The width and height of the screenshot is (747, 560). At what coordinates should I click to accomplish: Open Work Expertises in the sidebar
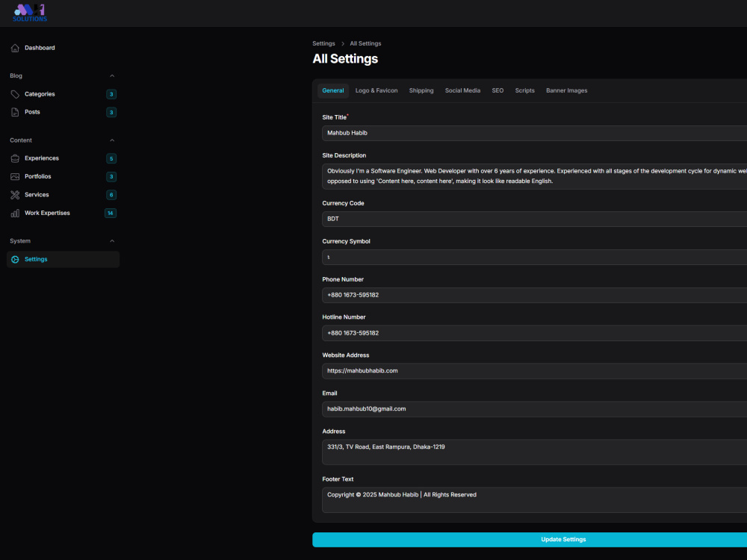point(63,214)
